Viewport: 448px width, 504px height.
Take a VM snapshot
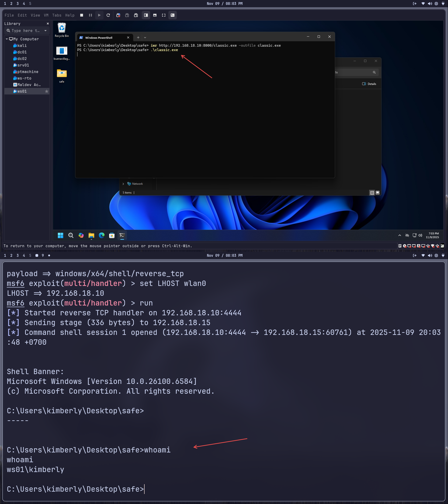click(x=118, y=15)
